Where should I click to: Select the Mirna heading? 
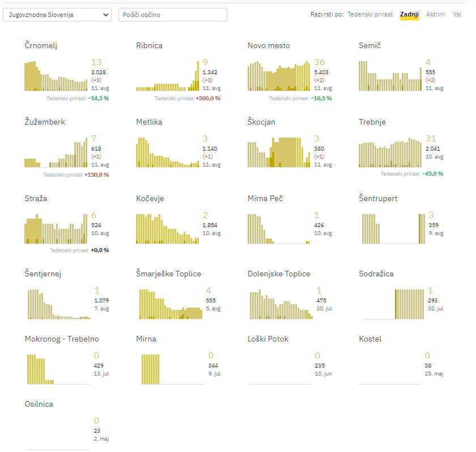146,339
